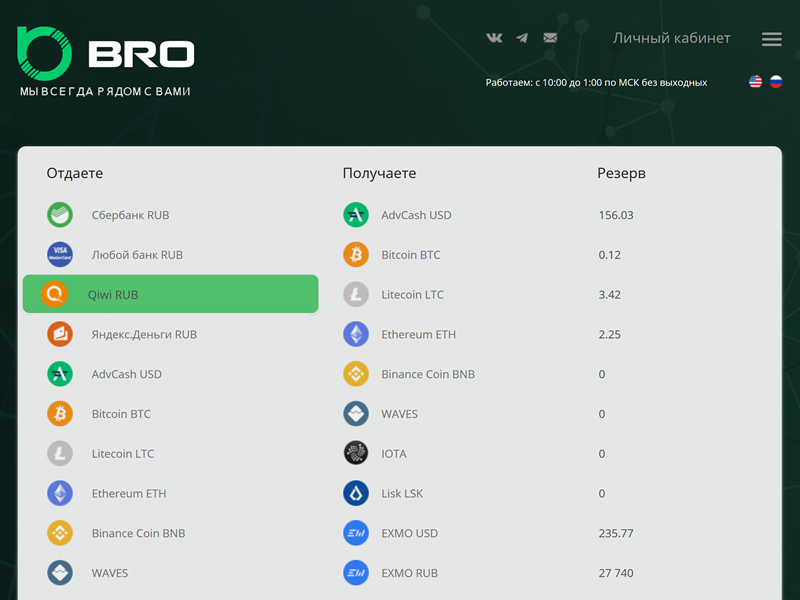
Task: Open the hamburger menu
Action: point(771,39)
